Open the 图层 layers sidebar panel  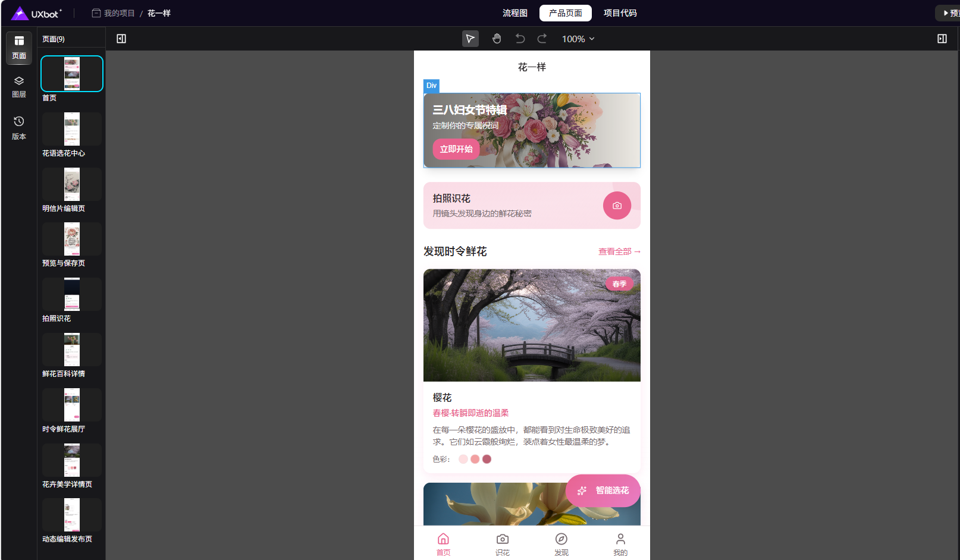(19, 87)
